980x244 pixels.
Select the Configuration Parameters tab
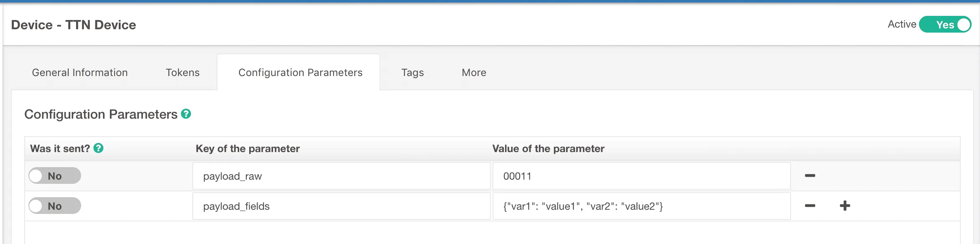[300, 73]
